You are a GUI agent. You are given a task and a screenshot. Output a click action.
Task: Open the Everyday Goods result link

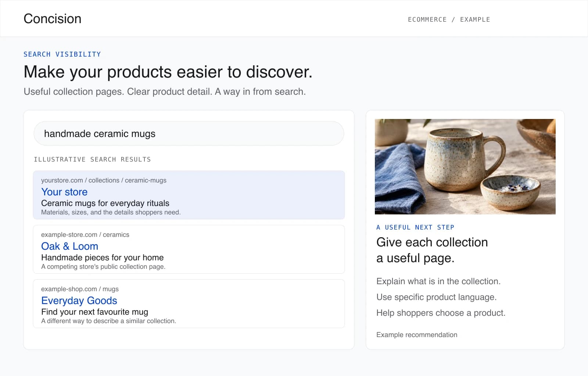(x=79, y=300)
